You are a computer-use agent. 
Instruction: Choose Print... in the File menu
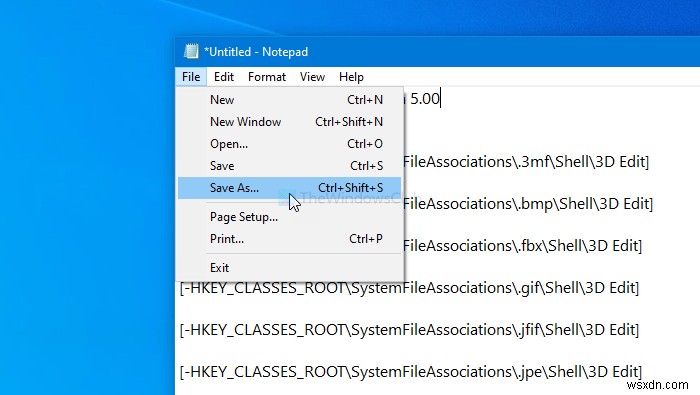(x=289, y=239)
